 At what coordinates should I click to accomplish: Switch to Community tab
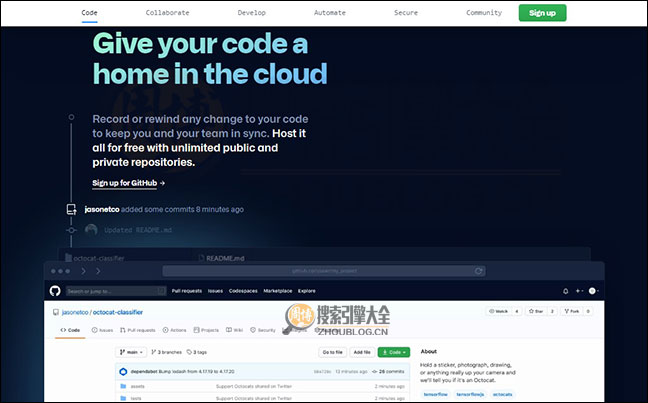484,13
